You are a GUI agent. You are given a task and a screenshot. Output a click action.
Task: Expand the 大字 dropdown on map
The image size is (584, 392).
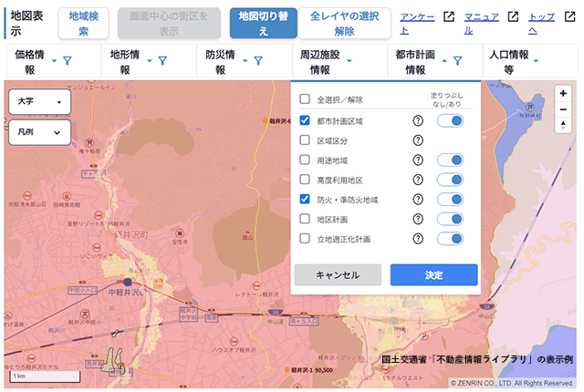click(x=39, y=102)
